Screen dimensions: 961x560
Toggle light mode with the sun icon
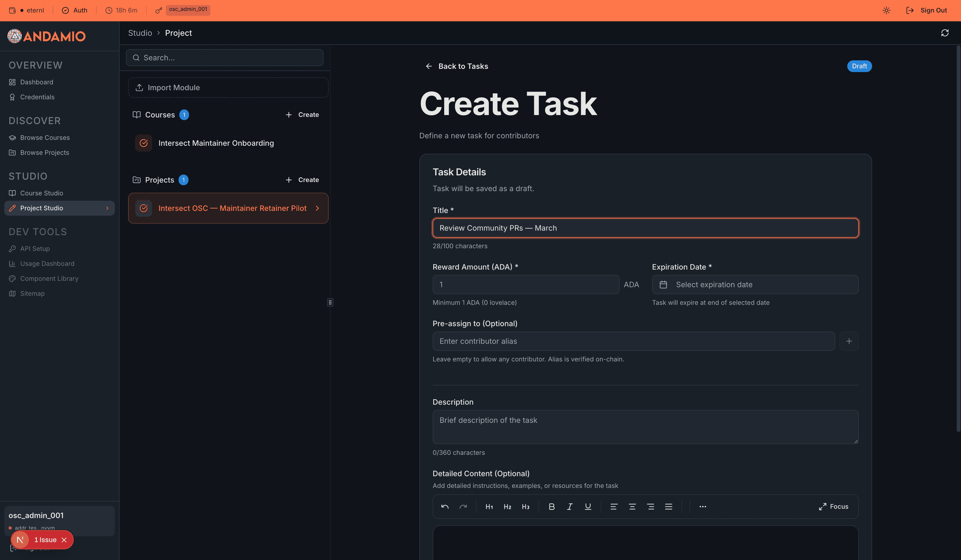886,10
